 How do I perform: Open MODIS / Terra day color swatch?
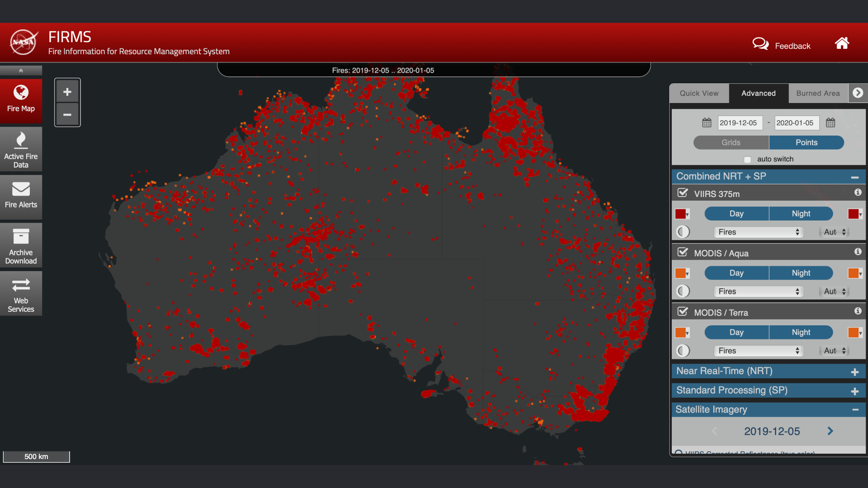click(x=681, y=333)
